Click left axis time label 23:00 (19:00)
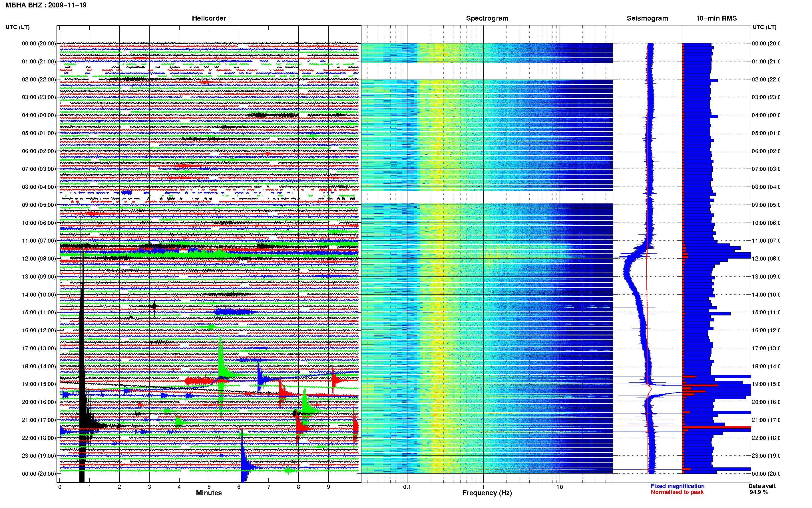Viewport: 812px width, 508px height. pyautogui.click(x=39, y=456)
